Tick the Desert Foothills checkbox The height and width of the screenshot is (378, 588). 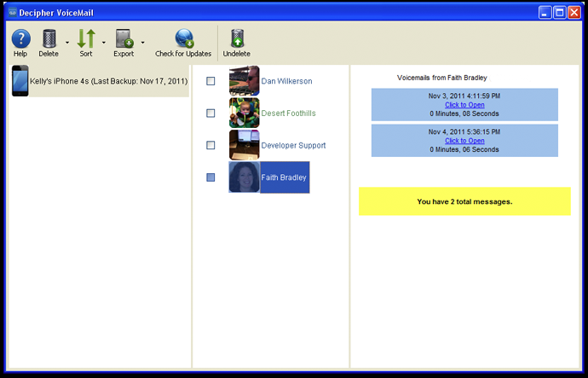click(x=210, y=113)
